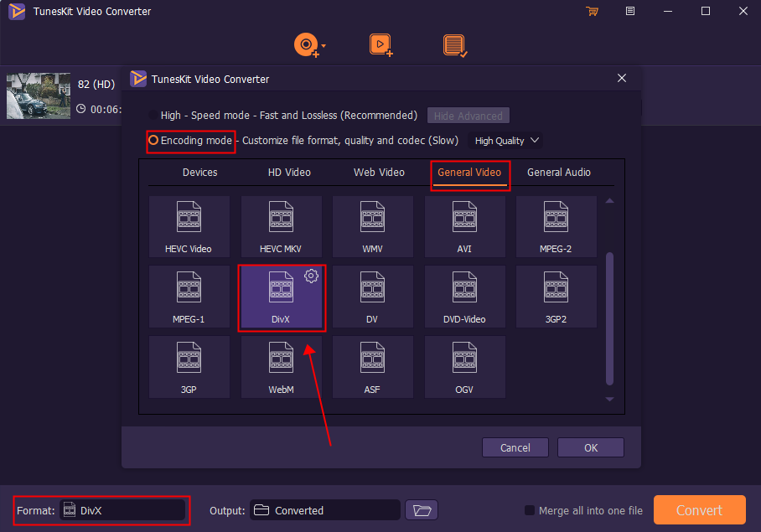Open DivX format settings gear
The image size is (761, 532).
311,276
